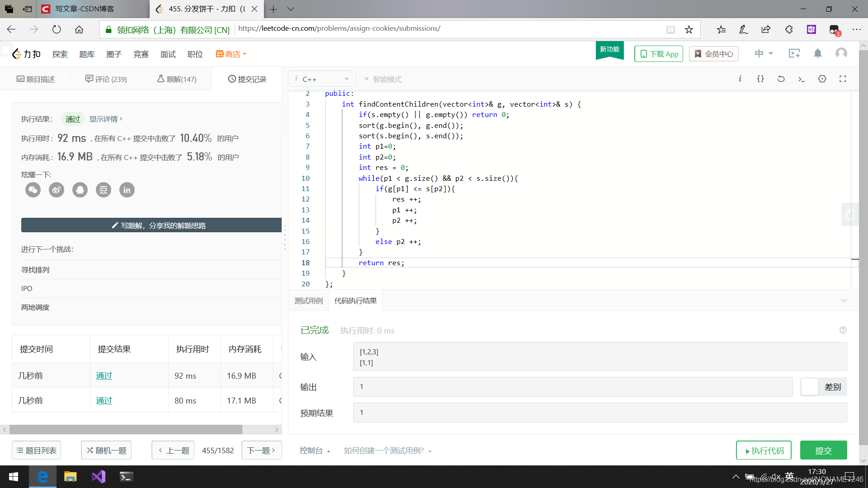Open the 测试用例 tab
This screenshot has height=488, width=868.
click(x=309, y=301)
